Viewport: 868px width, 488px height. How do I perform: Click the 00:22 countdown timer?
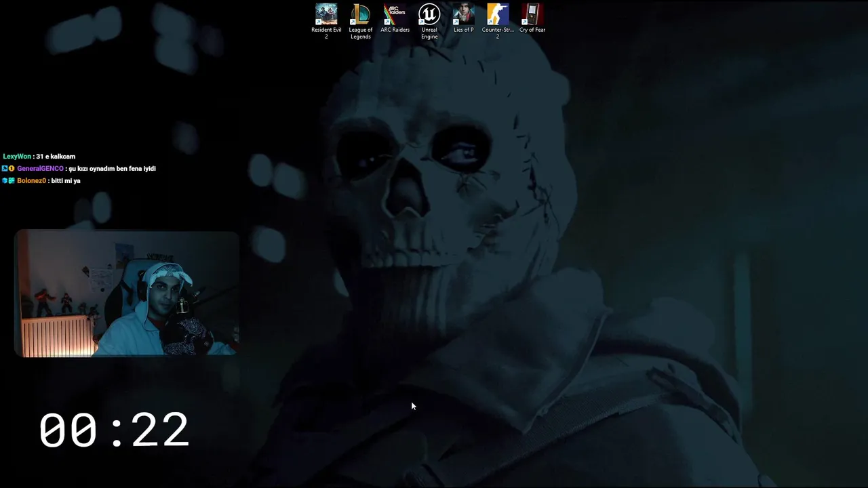click(x=114, y=430)
